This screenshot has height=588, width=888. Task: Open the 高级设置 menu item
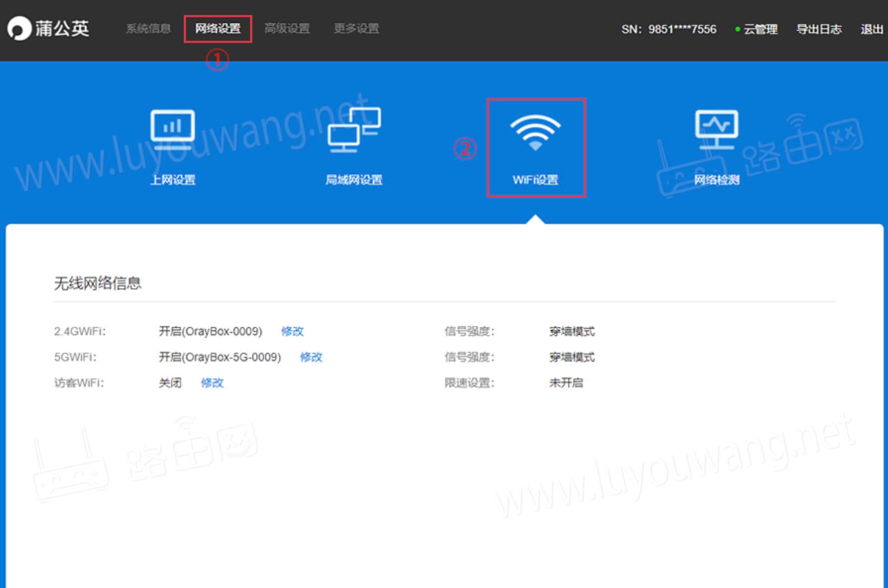[288, 28]
